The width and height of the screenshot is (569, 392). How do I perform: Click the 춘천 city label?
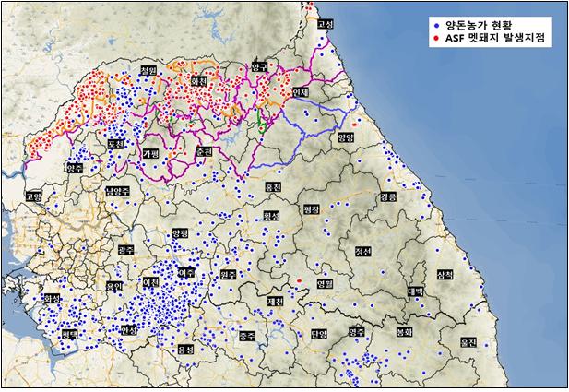(x=205, y=151)
